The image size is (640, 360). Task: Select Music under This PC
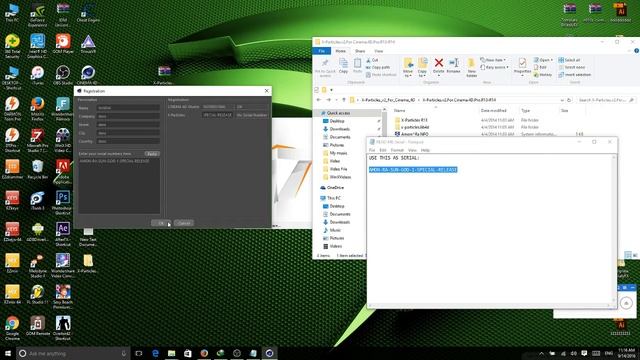click(x=335, y=230)
